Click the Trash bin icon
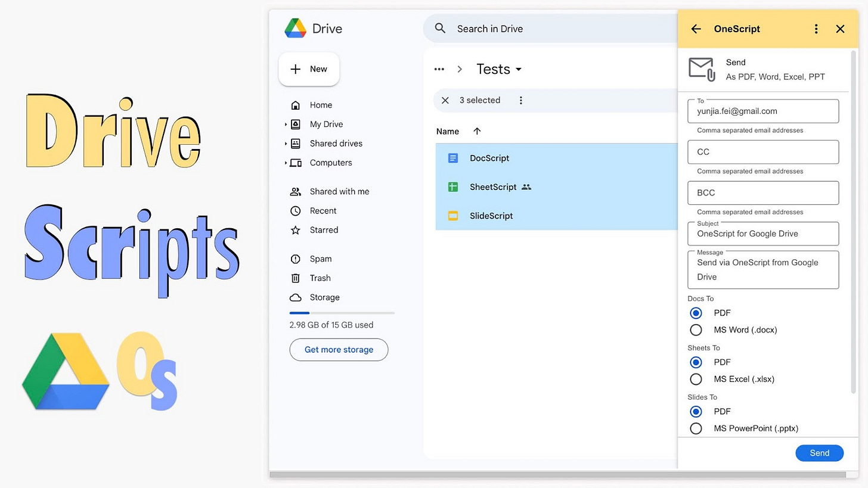The image size is (868, 488). (295, 278)
